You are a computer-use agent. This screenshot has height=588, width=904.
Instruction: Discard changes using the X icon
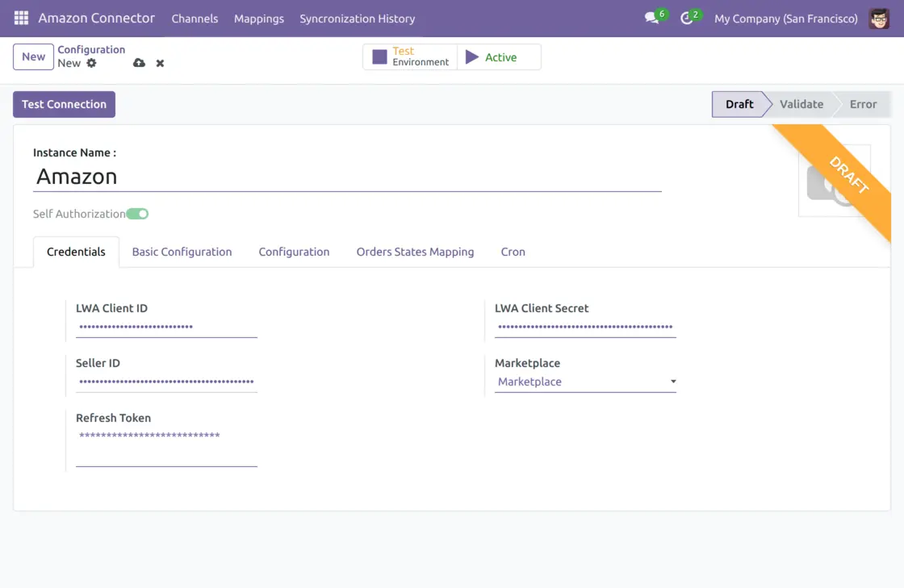coord(160,63)
